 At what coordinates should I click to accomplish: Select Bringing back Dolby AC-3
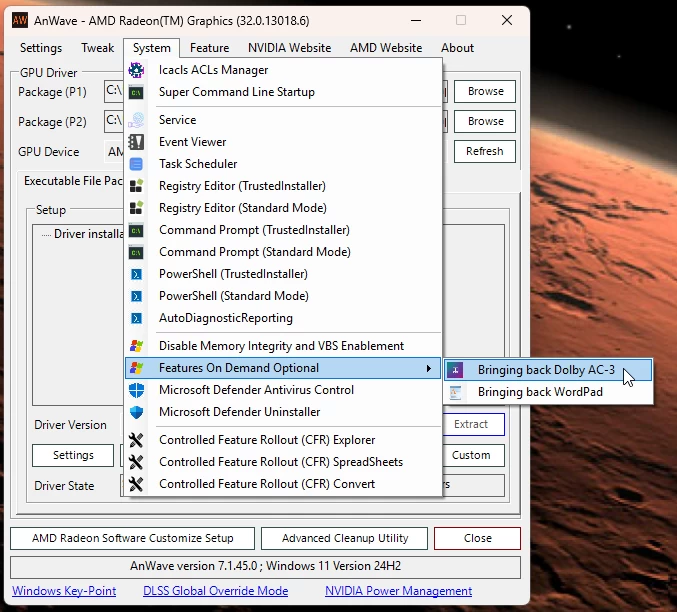pyautogui.click(x=545, y=370)
